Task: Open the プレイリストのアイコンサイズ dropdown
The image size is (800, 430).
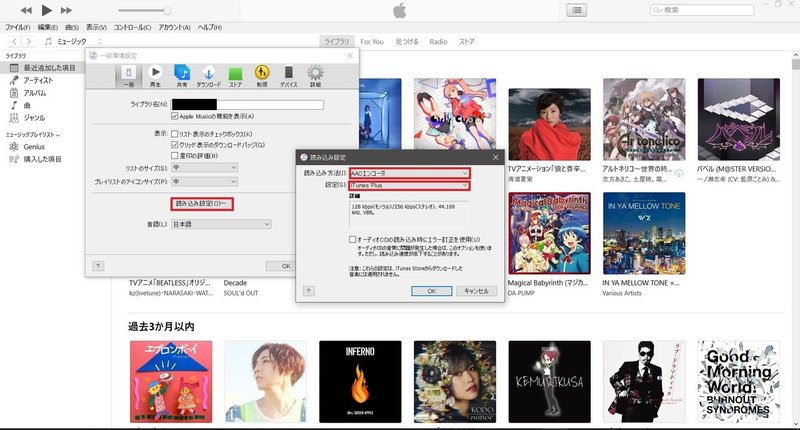Action: tap(205, 182)
